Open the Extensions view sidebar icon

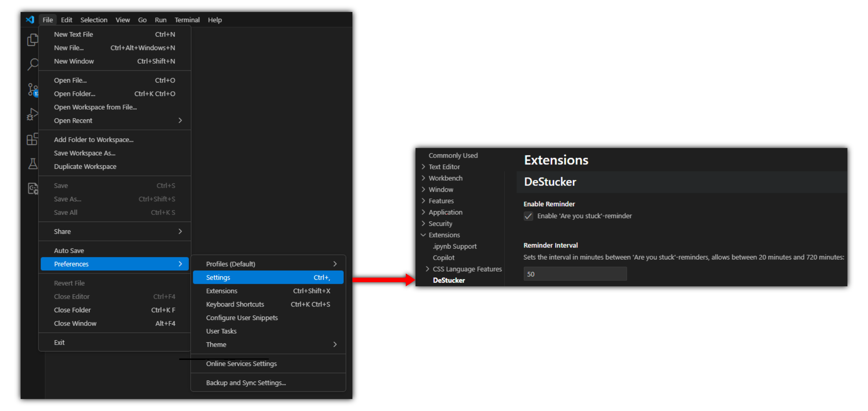click(x=32, y=139)
